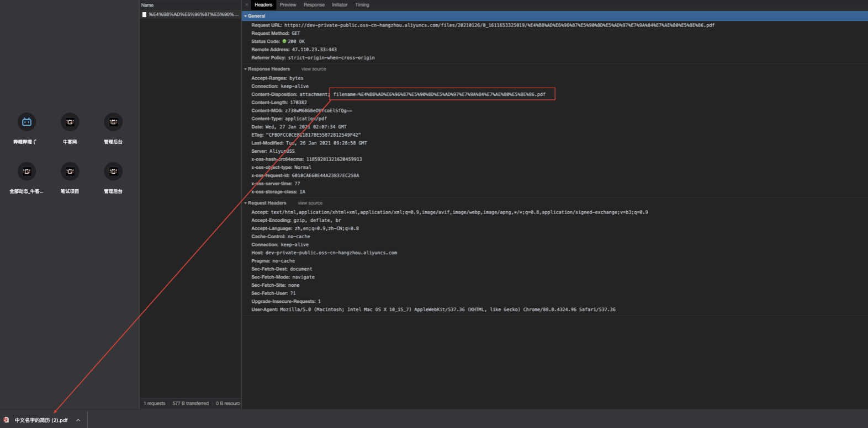Open 管理后台 shortcut beside 牛客网
This screenshot has width=868, height=428.
(x=113, y=122)
